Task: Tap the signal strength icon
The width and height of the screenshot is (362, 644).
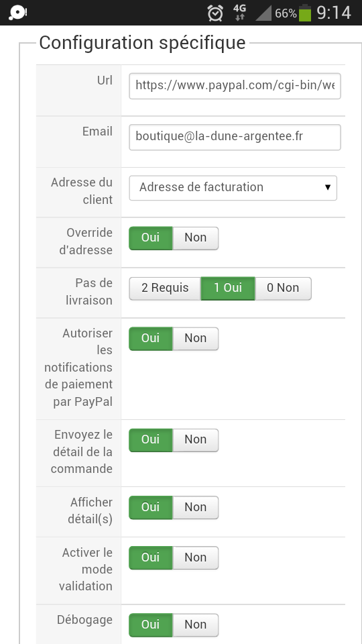Action: tap(263, 13)
